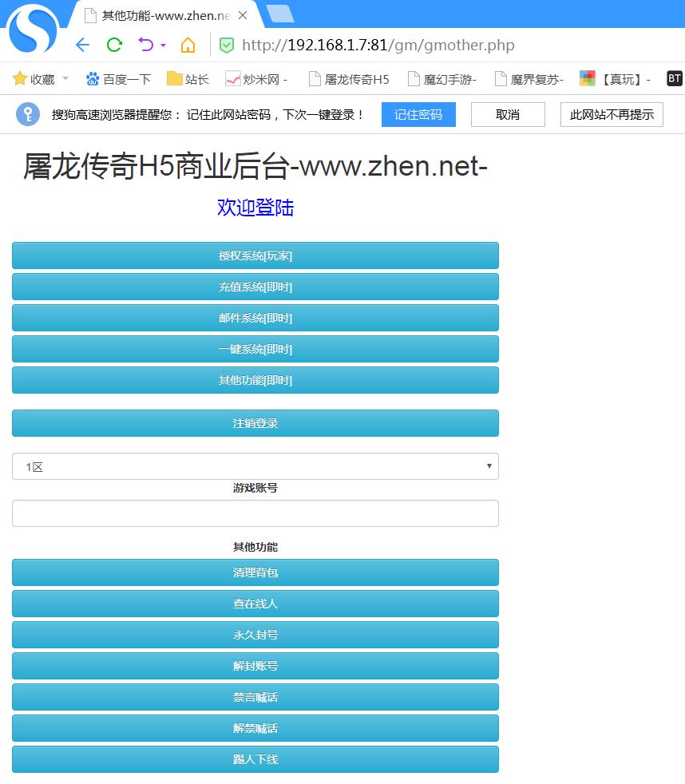Click 此网站不再提示 button
This screenshot has height=784, width=685.
[x=612, y=114]
